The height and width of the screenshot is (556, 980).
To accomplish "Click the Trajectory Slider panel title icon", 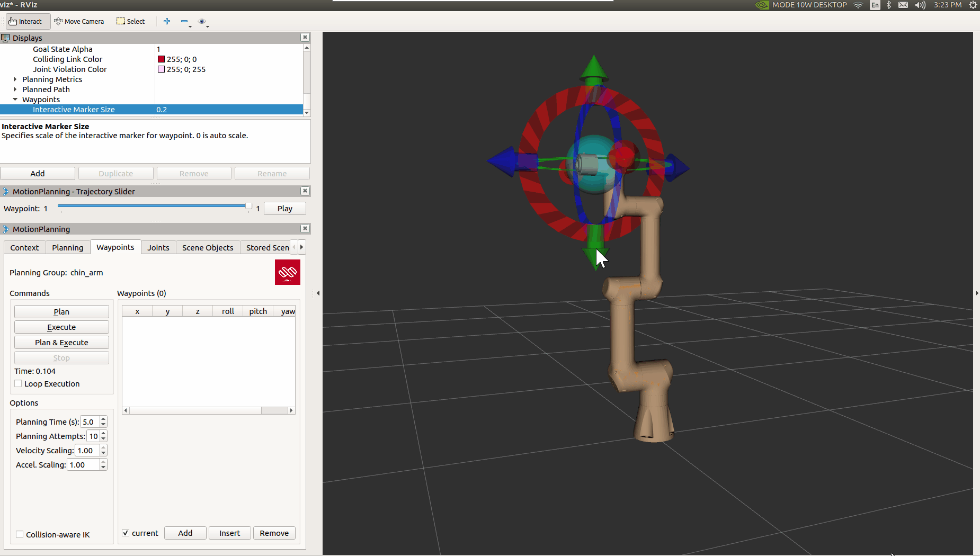I will [x=6, y=191].
